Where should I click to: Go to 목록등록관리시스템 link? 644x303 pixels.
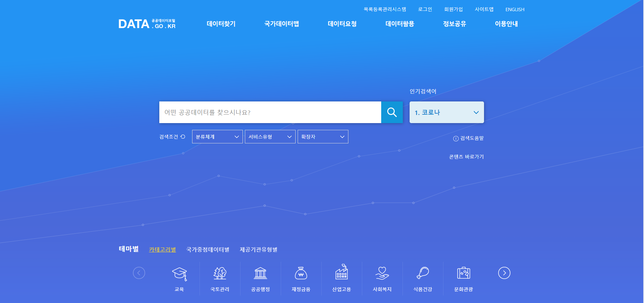coord(385,9)
